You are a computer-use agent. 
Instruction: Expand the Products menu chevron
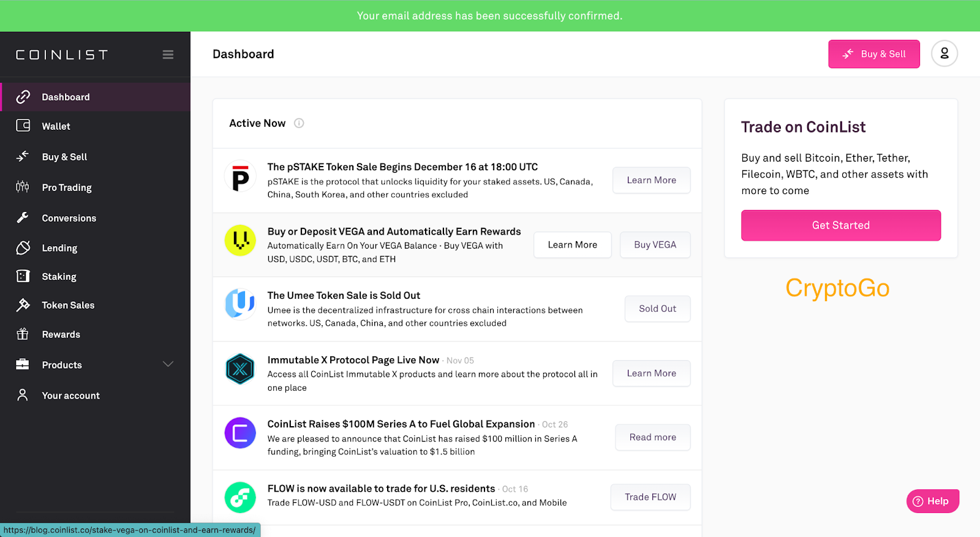coord(168,364)
